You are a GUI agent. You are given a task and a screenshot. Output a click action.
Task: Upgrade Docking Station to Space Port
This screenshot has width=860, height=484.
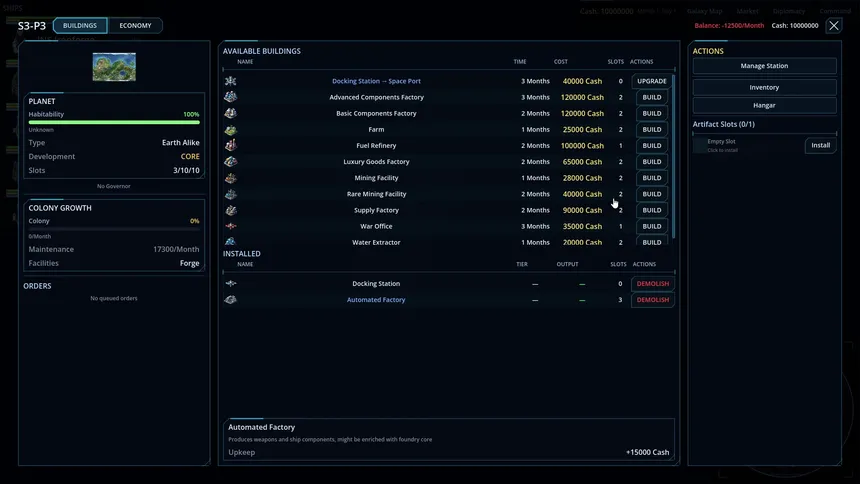click(652, 81)
